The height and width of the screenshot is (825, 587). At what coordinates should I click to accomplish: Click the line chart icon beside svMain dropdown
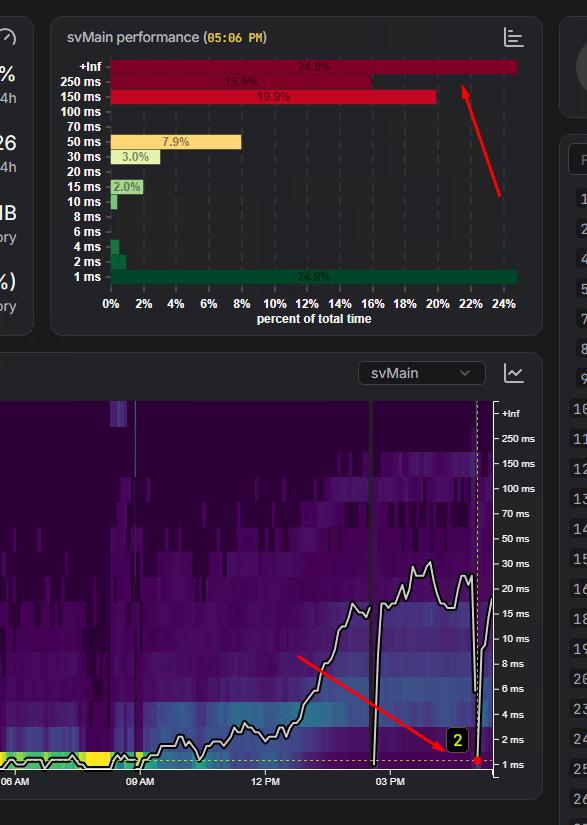(x=513, y=373)
